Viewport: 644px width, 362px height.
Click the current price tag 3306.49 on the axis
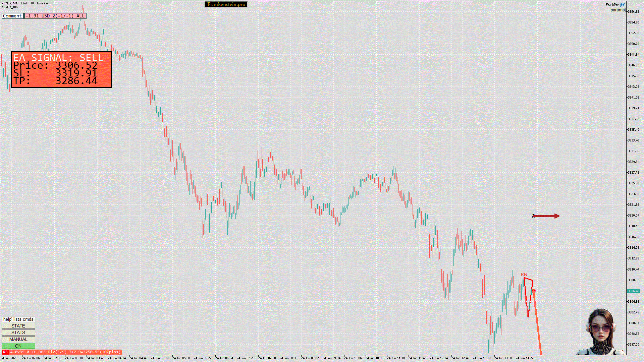pyautogui.click(x=633, y=291)
